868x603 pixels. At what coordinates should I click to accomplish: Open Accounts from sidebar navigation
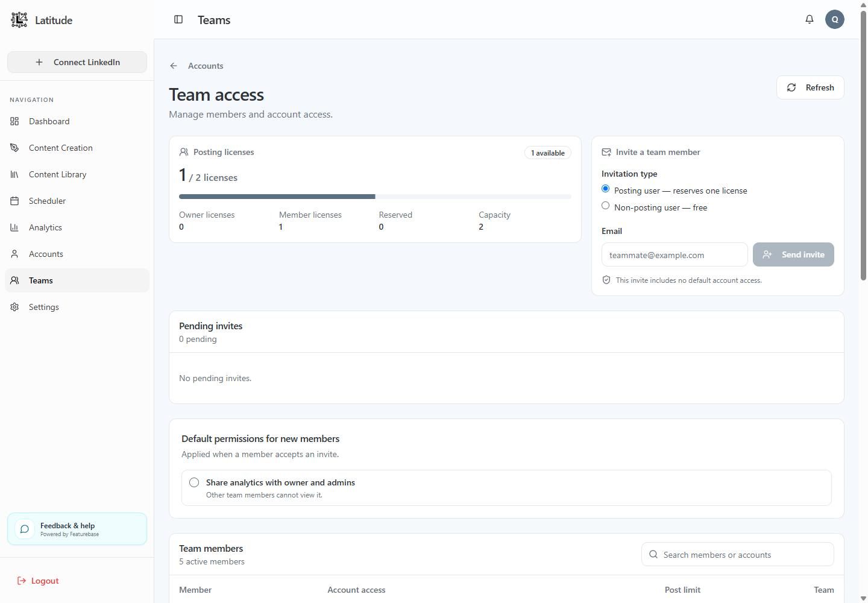point(77,254)
